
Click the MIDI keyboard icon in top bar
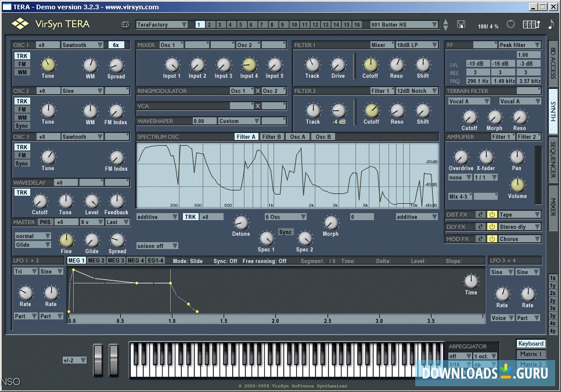pyautogui.click(x=531, y=25)
